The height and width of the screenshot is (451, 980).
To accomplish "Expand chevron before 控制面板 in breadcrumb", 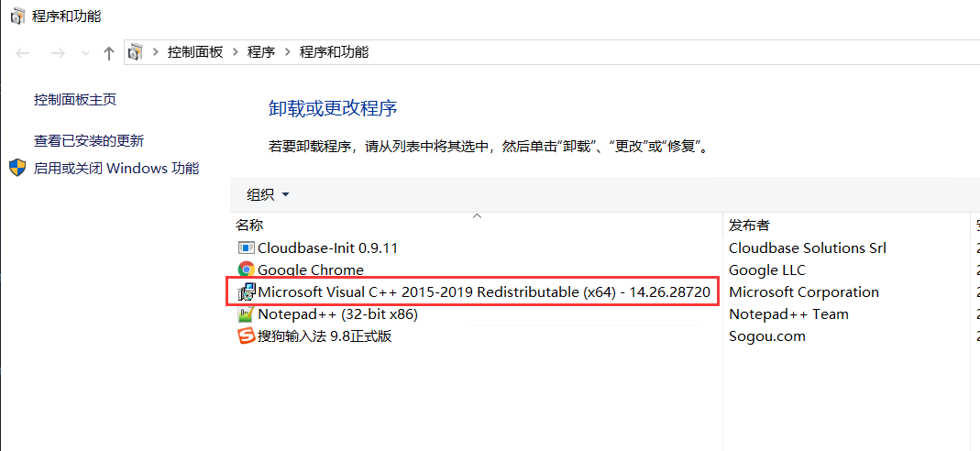I will click(156, 52).
